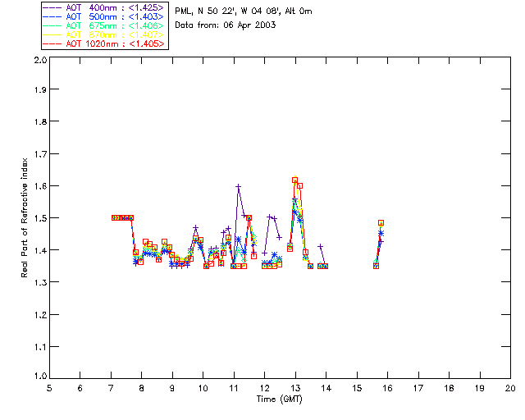Click the y-axis tick label 1.6
Image resolution: width=525 pixels, height=420 pixels.
pyautogui.click(x=40, y=186)
